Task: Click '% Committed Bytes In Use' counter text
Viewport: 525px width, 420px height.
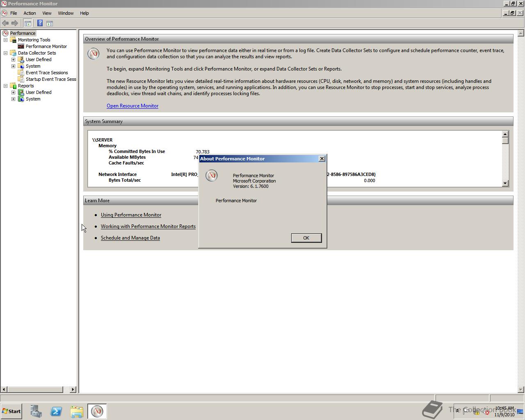Action: (137, 151)
